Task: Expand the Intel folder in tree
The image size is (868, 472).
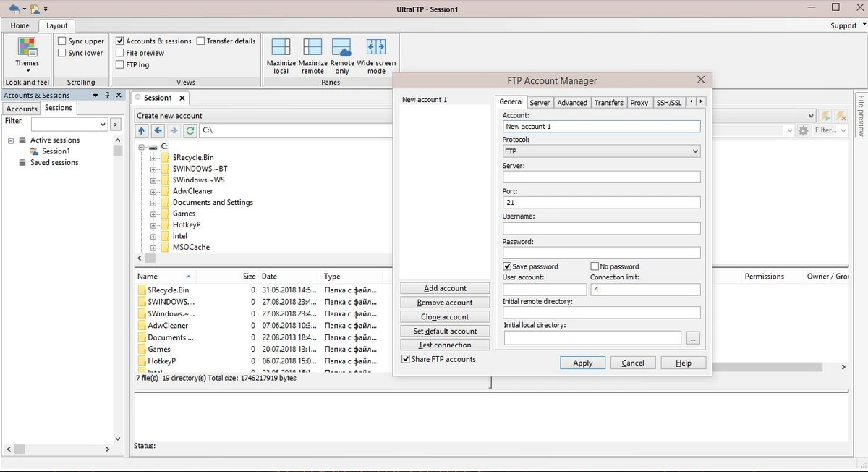Action: point(153,236)
